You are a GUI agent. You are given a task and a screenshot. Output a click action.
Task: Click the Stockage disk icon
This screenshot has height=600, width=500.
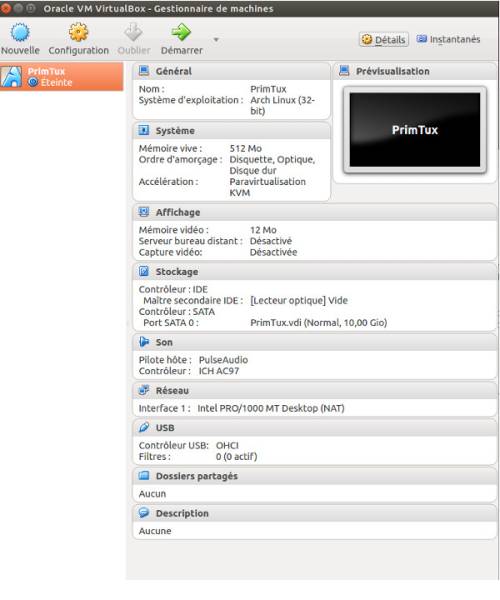point(144,271)
